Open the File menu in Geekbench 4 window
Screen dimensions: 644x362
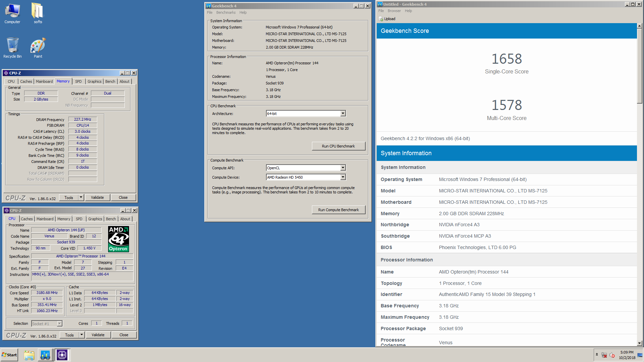[x=210, y=12]
